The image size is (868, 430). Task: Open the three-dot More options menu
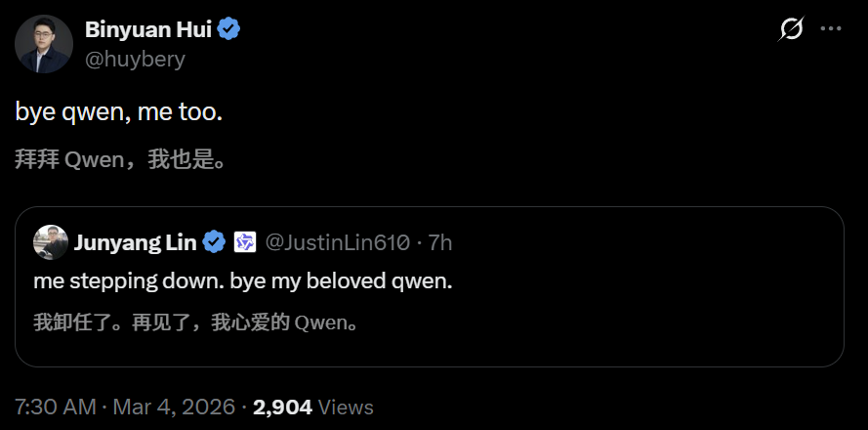point(831,29)
